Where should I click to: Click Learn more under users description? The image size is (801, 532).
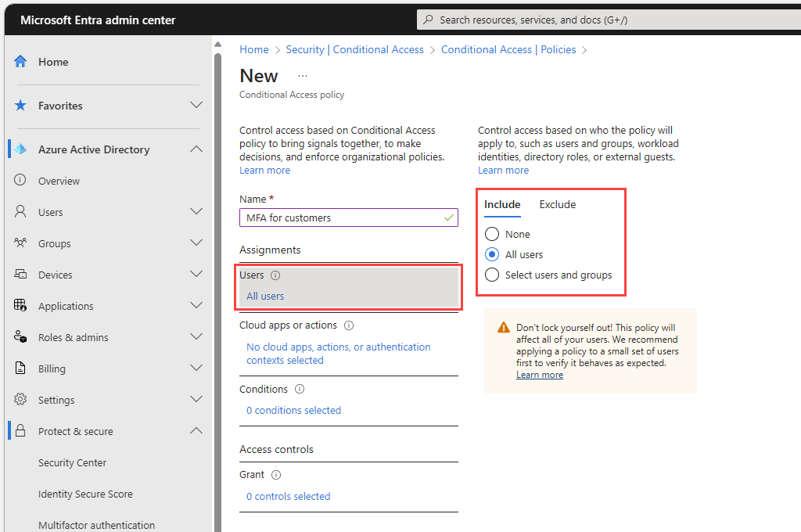(503, 171)
